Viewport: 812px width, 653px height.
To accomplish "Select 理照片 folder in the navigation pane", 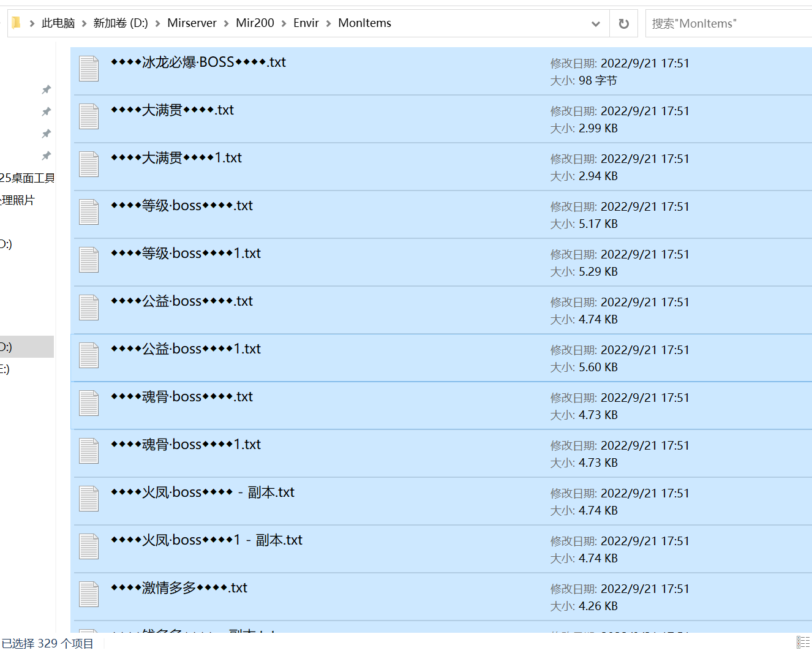I will pyautogui.click(x=18, y=200).
